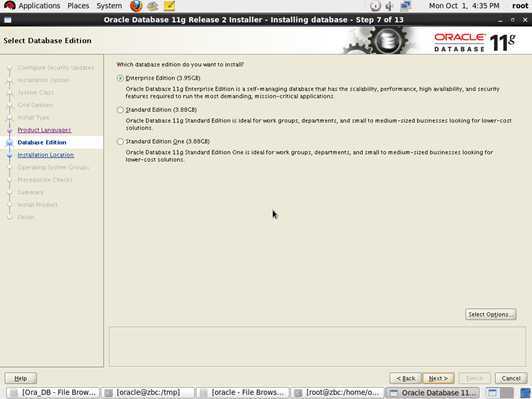The height and width of the screenshot is (399, 532).
Task: Open the notes icon in top panel
Action: [169, 6]
